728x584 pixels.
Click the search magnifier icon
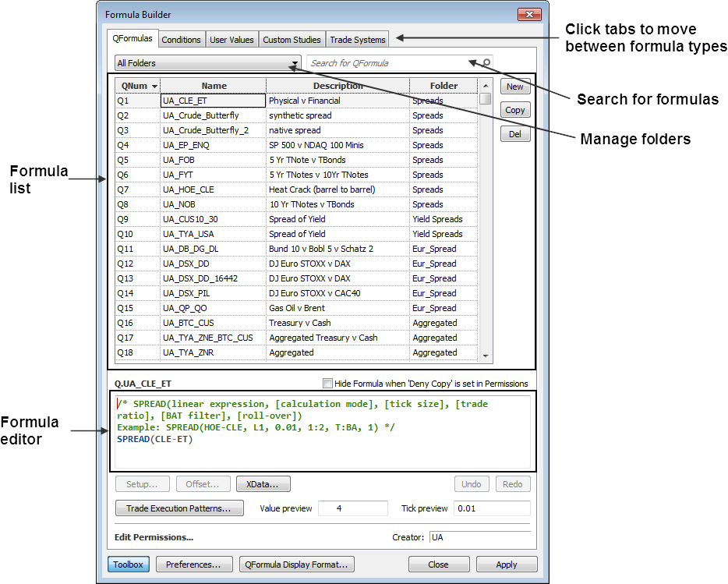click(486, 63)
